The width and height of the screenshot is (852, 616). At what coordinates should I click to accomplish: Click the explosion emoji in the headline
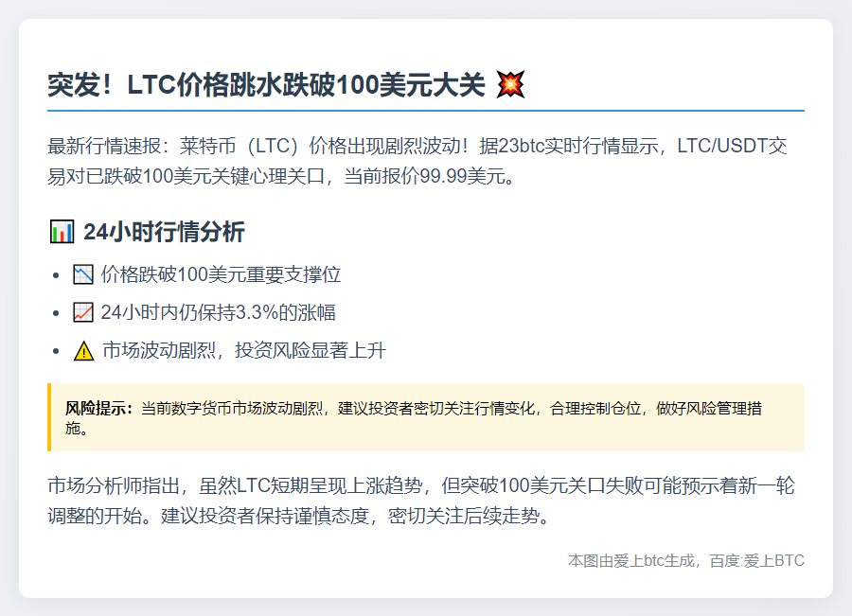[510, 85]
